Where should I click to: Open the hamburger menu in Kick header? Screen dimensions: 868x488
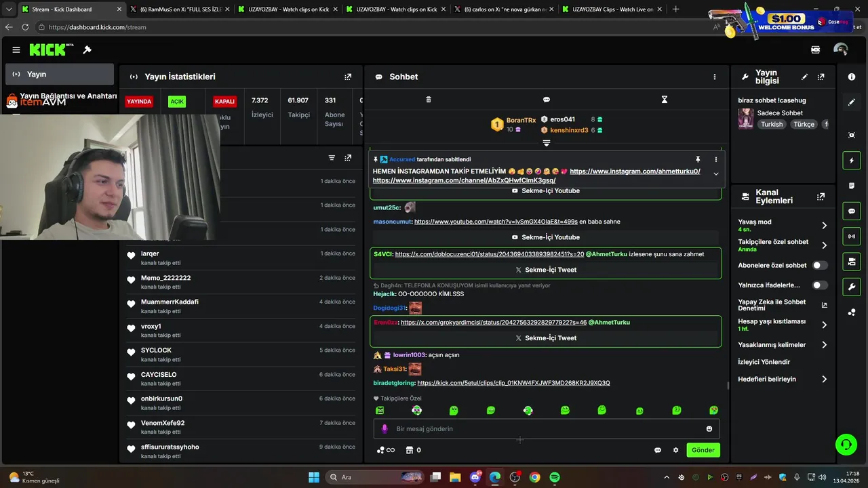(x=16, y=49)
